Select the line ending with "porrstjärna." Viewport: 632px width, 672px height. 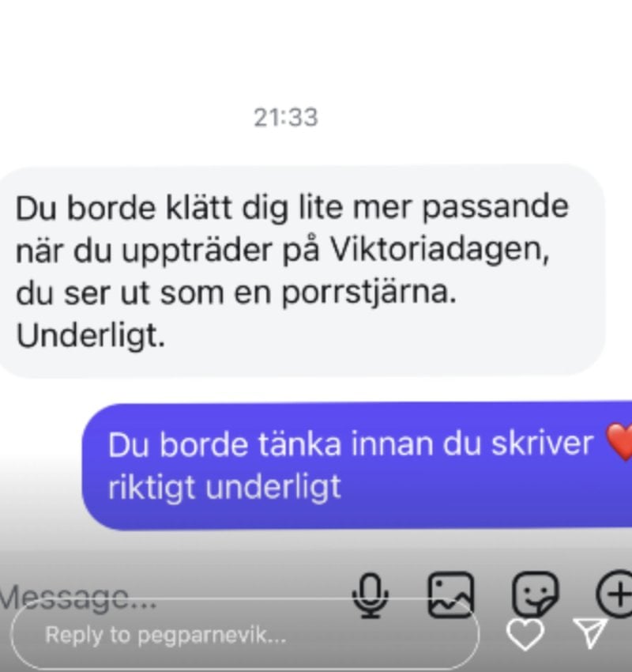[236, 293]
